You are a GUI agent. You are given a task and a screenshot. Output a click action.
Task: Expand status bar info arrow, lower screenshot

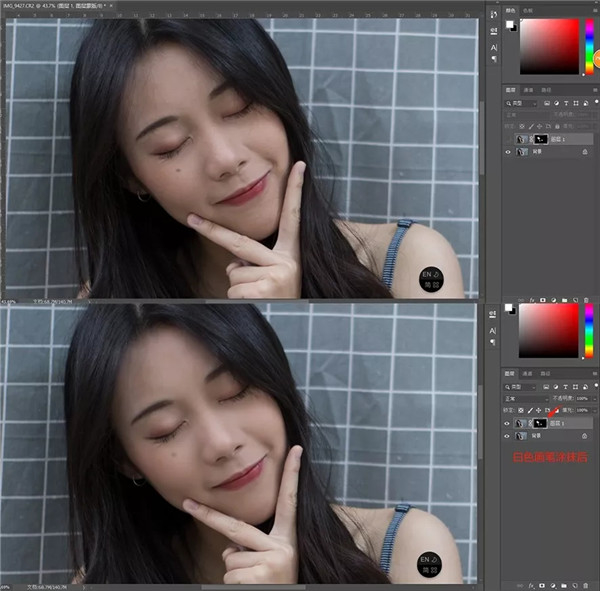coord(84,587)
